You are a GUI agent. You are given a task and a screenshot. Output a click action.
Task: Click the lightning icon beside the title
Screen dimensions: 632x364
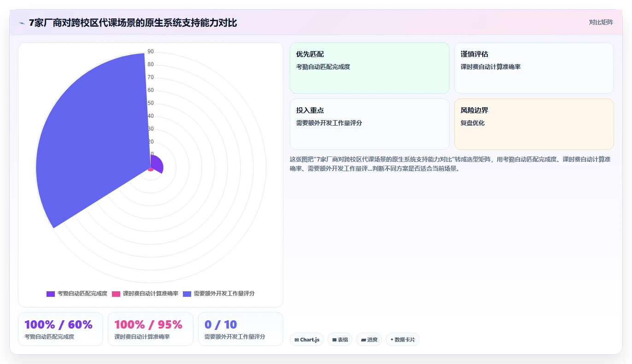[x=22, y=23]
